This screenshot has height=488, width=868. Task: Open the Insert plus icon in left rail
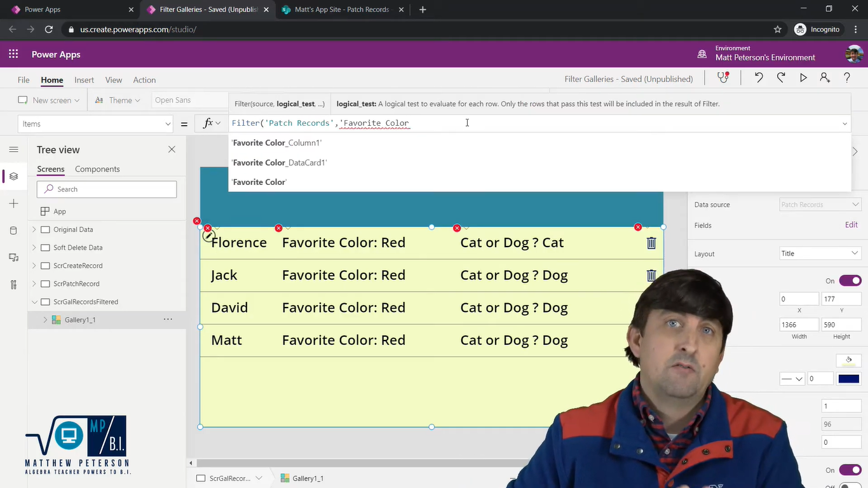(13, 203)
